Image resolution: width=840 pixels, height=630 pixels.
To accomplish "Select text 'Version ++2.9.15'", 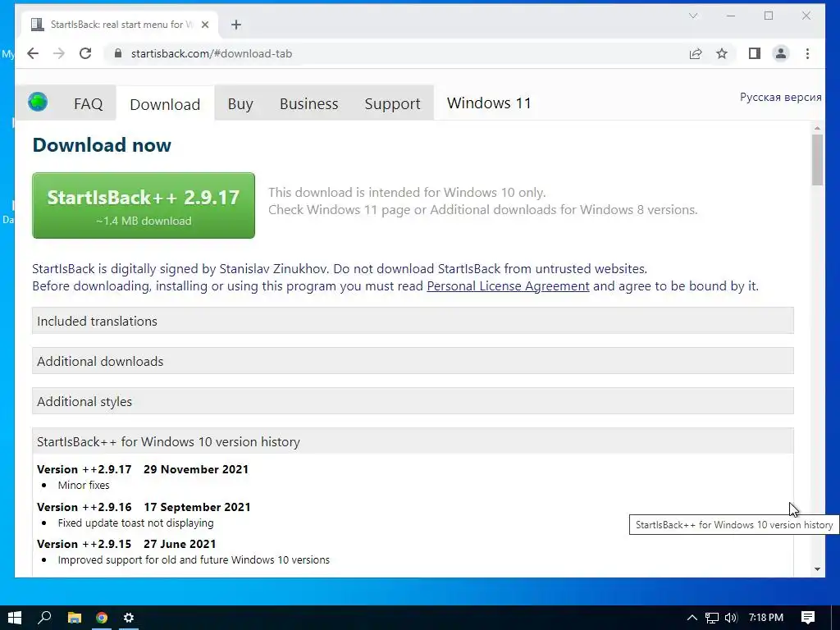I will (84, 544).
